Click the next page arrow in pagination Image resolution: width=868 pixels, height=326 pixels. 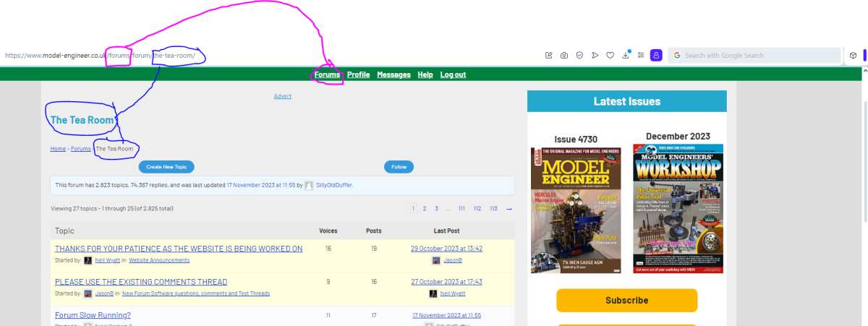[509, 208]
